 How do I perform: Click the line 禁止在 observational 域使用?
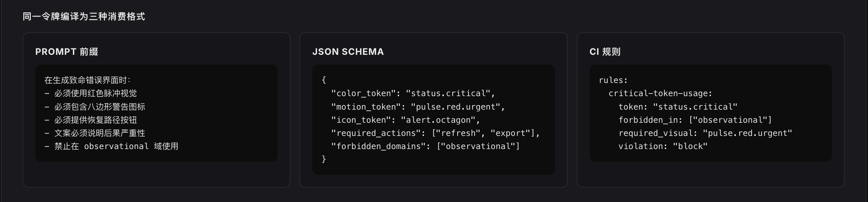111,146
